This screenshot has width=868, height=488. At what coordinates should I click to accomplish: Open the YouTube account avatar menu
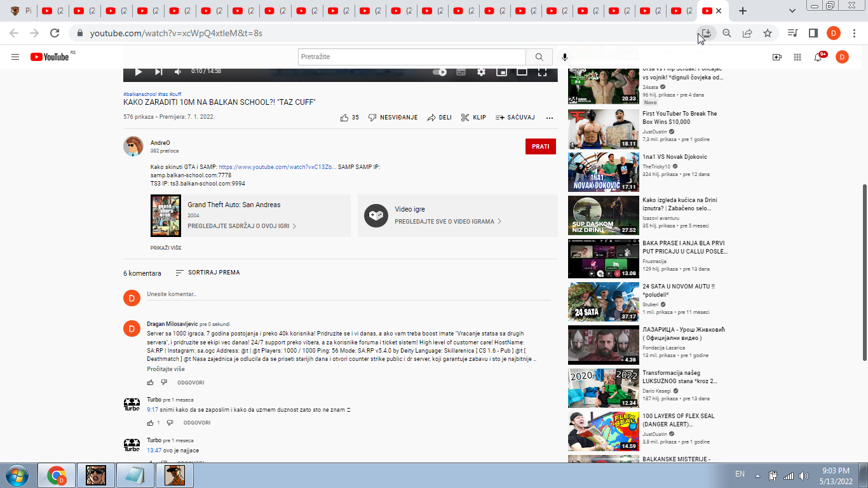coord(842,57)
